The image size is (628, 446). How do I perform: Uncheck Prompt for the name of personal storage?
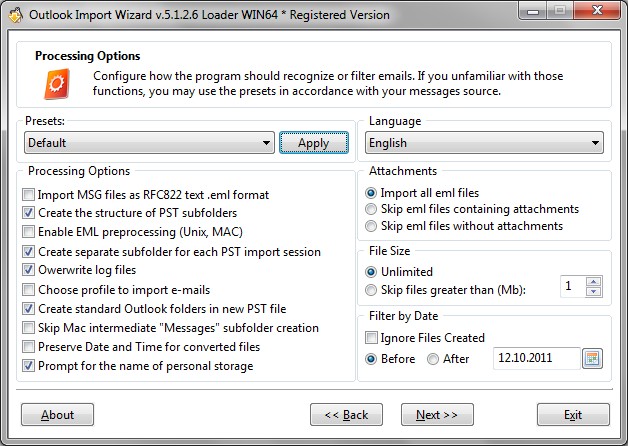[x=28, y=366]
